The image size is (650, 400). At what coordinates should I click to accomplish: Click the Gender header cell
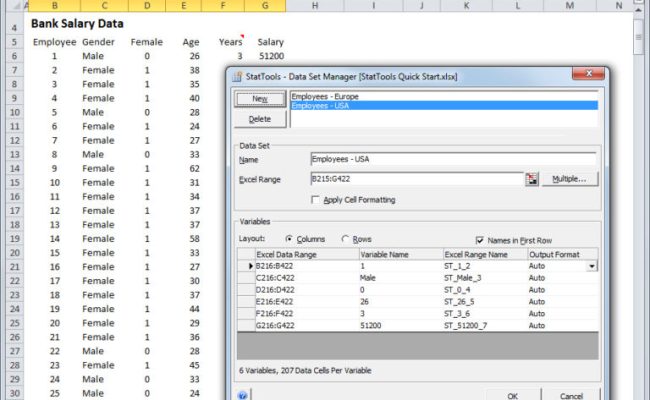click(x=98, y=42)
